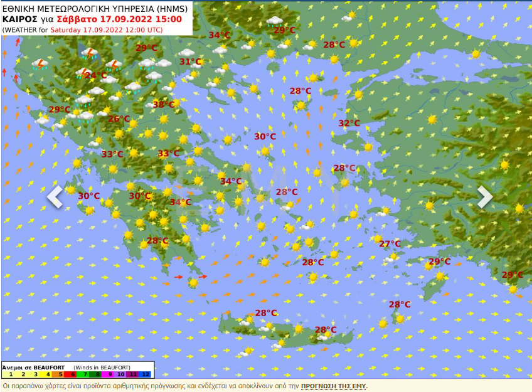Click the cloud icon above the 31°C label
The width and height of the screenshot is (532, 392).
pyautogui.click(x=186, y=53)
